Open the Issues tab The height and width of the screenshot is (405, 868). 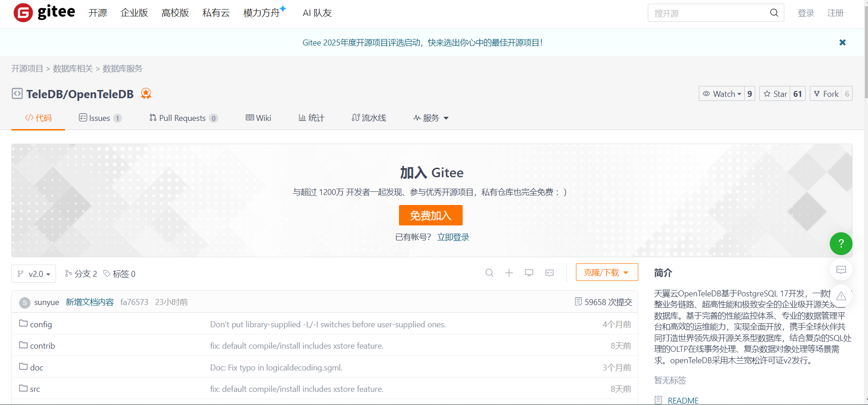click(x=100, y=118)
